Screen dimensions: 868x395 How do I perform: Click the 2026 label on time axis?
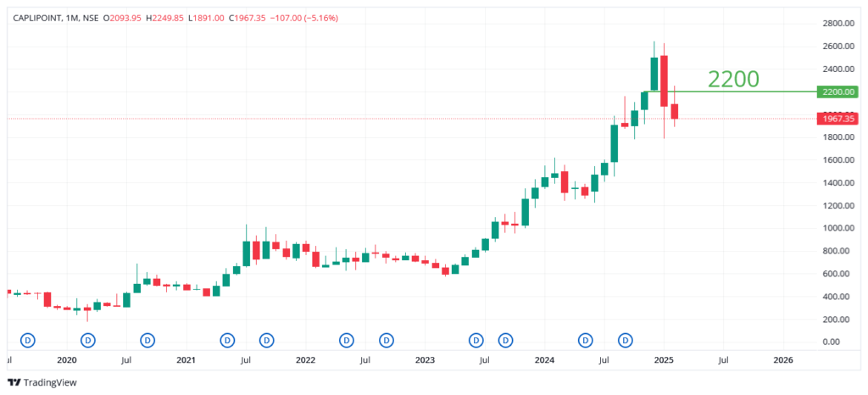coord(784,360)
